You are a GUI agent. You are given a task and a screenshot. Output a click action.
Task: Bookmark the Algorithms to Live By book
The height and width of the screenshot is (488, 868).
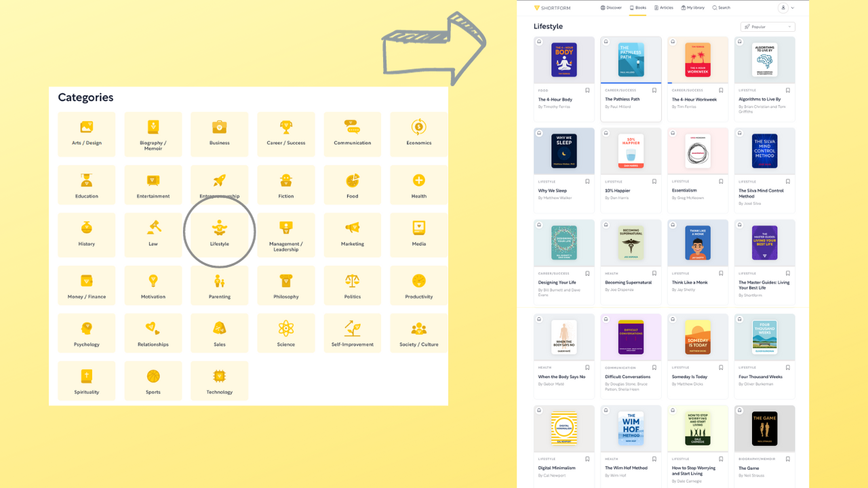coord(787,90)
